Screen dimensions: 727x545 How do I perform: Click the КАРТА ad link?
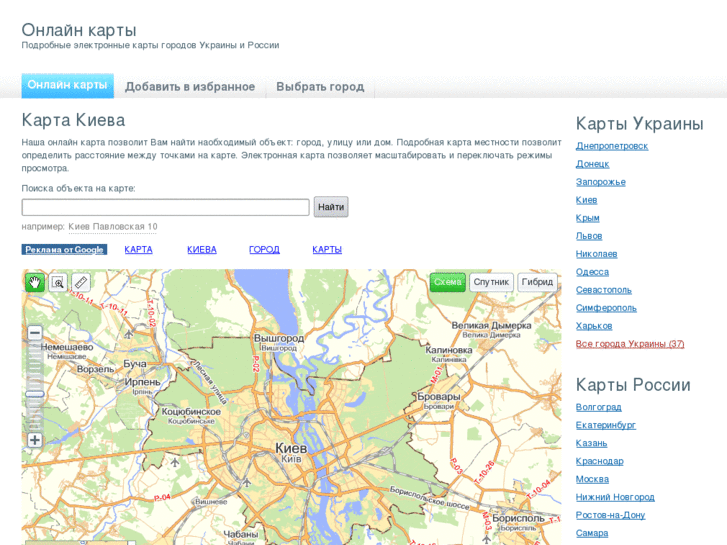(138, 250)
